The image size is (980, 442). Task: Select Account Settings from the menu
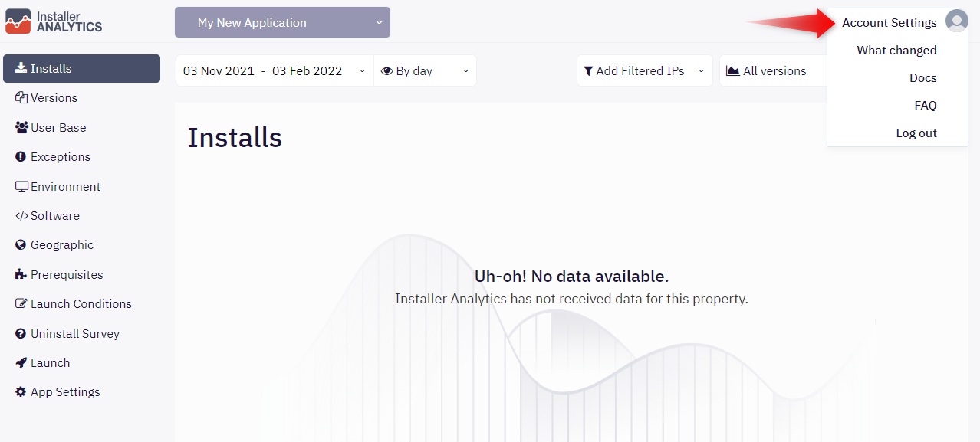[890, 23]
